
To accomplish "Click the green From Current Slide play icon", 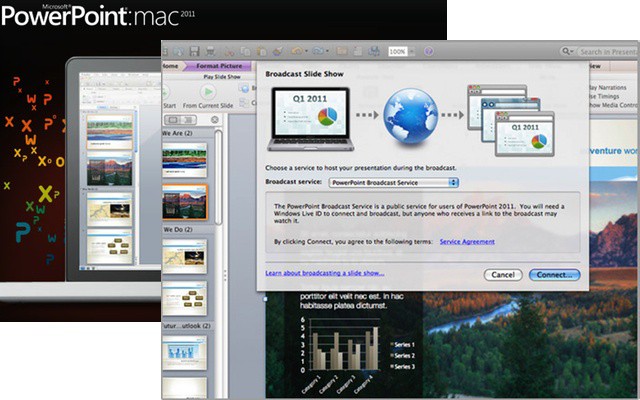I will (208, 92).
